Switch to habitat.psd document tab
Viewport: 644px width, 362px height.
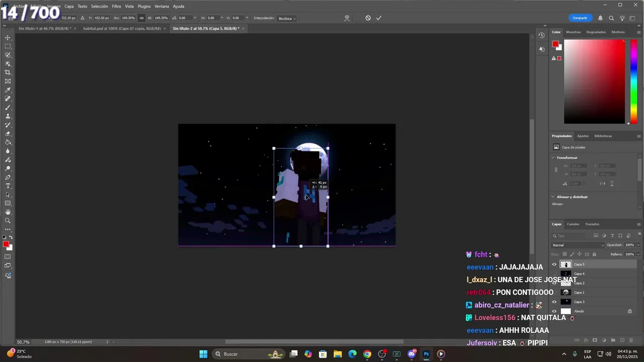[x=122, y=29]
